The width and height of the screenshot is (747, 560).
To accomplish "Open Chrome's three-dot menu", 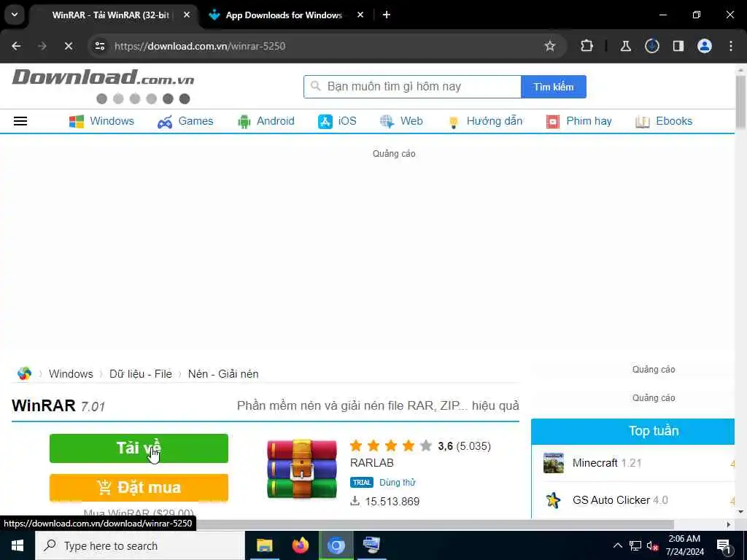I will coord(731,46).
